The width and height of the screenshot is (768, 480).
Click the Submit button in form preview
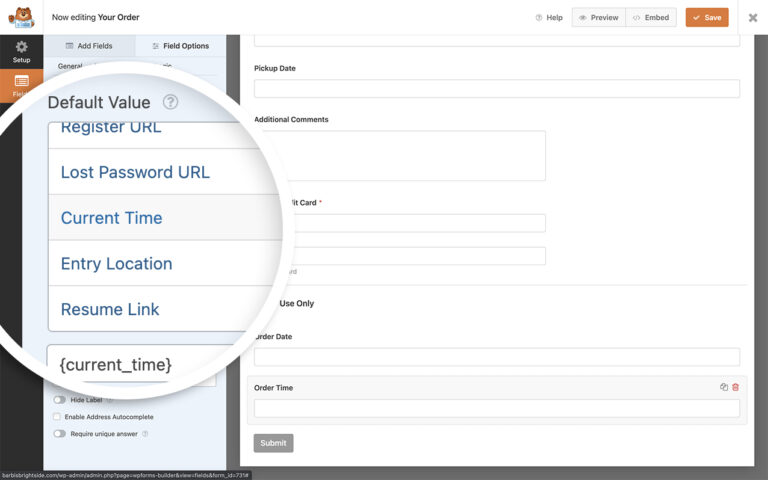[273, 443]
